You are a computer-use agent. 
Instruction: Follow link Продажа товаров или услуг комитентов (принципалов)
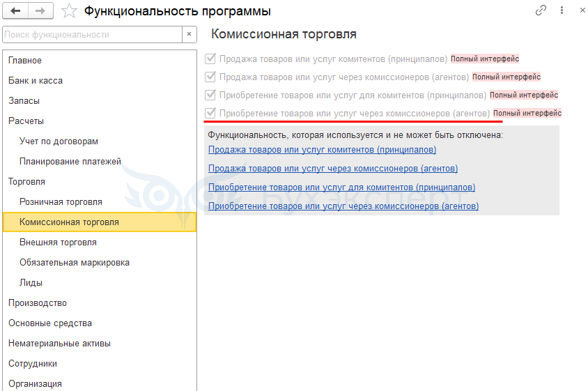click(x=322, y=150)
